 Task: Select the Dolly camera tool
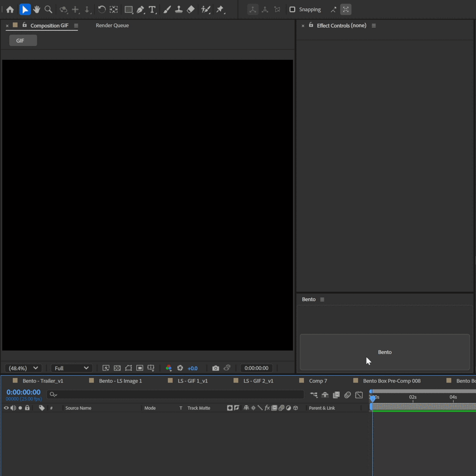[87, 9]
